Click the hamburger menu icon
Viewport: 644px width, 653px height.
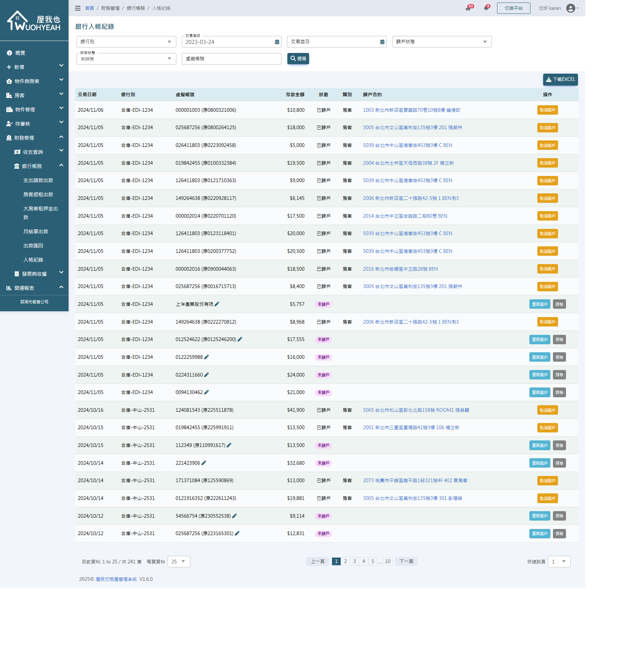78,8
